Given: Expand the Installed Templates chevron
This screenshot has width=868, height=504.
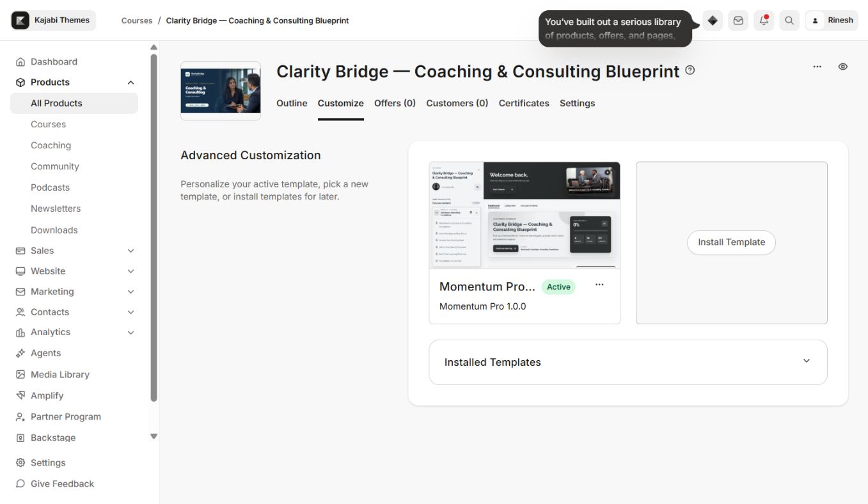Looking at the screenshot, I should (807, 361).
